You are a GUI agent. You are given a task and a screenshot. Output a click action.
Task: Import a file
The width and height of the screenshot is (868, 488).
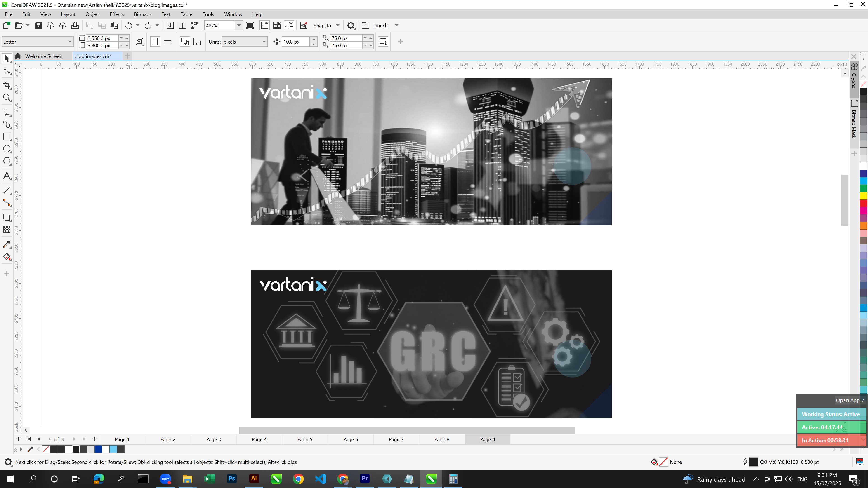[x=170, y=25]
